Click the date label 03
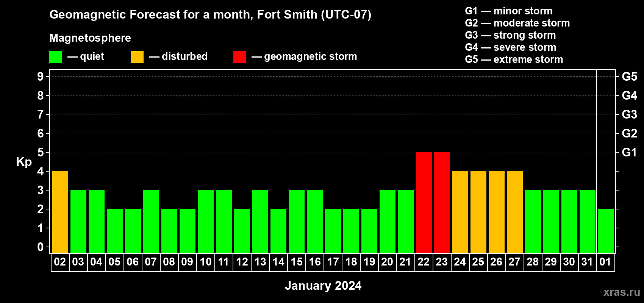644x303 pixels. [78, 262]
